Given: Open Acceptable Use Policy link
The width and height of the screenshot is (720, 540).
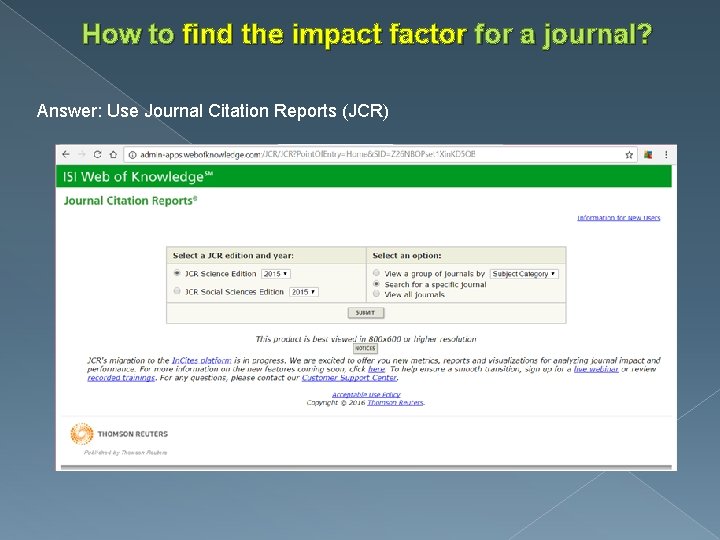Looking at the screenshot, I should click(x=366, y=394).
